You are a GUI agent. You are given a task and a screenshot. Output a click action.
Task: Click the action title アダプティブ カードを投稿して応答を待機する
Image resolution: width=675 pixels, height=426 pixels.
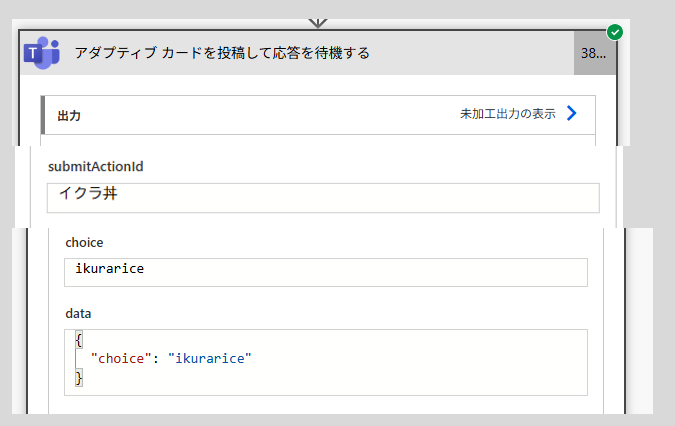[x=222, y=53]
